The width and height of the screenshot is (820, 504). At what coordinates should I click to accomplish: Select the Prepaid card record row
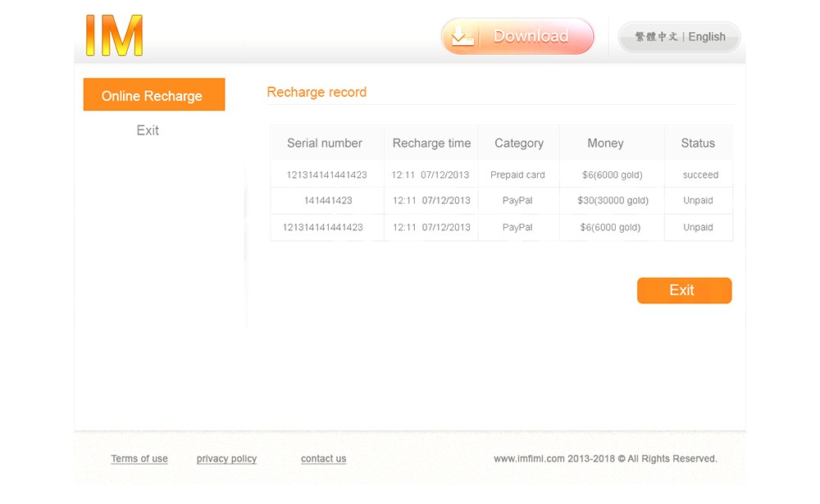point(517,175)
